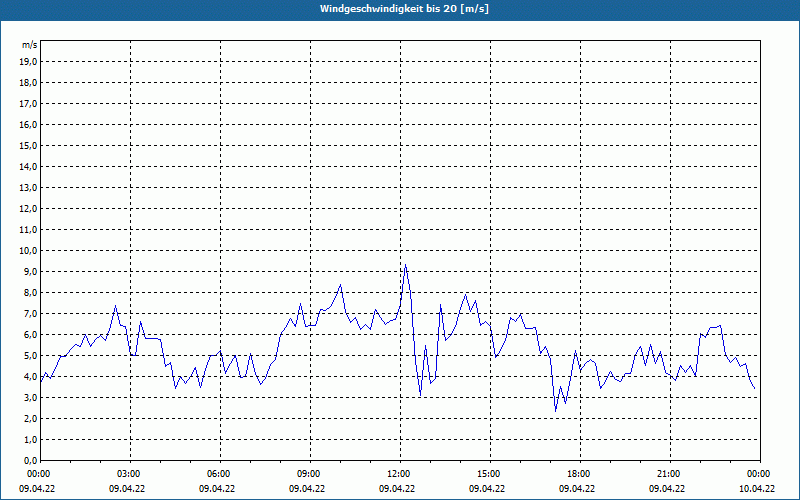Click the 6,0 y-axis label

coord(31,335)
